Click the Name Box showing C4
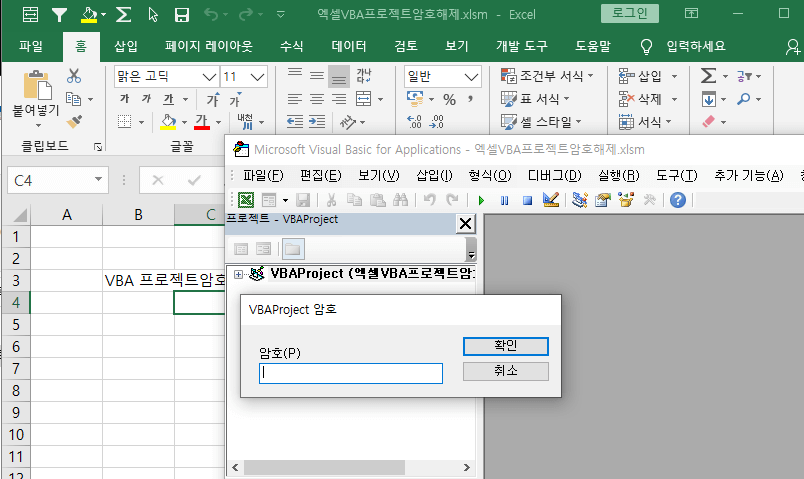 (x=57, y=180)
